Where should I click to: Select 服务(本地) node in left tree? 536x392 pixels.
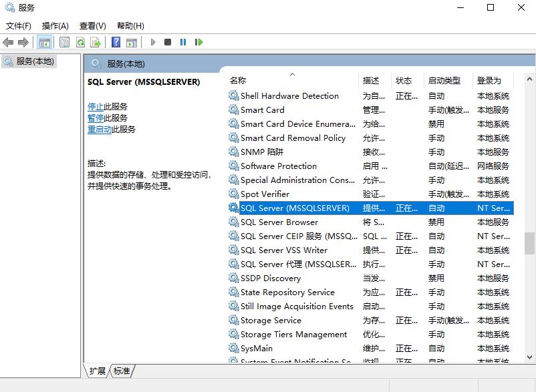[x=29, y=61]
